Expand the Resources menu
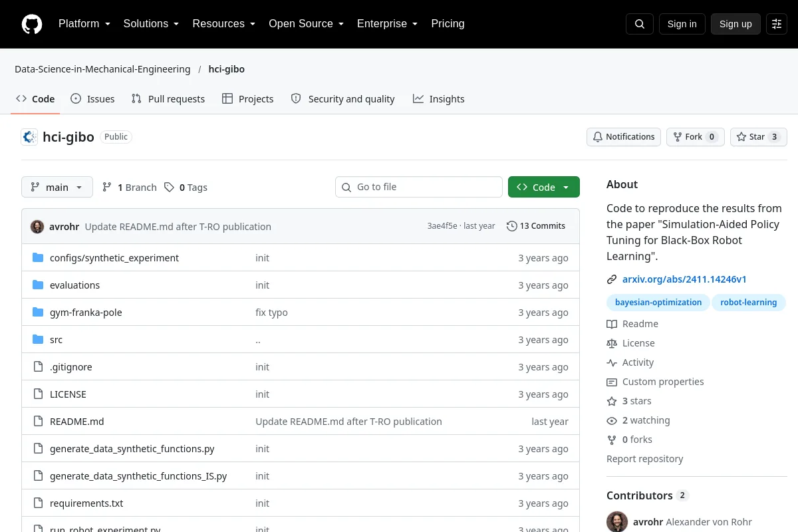 (x=224, y=24)
